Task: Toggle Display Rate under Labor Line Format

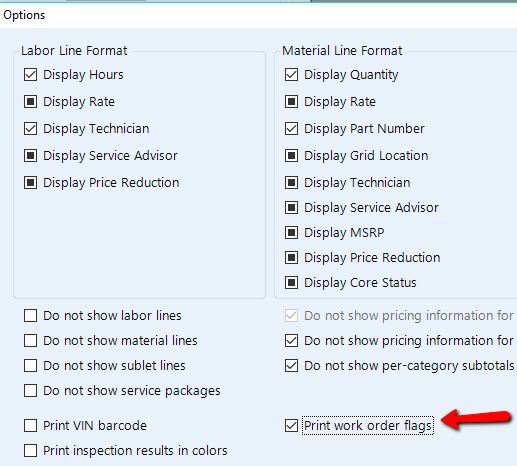Action: (30, 102)
